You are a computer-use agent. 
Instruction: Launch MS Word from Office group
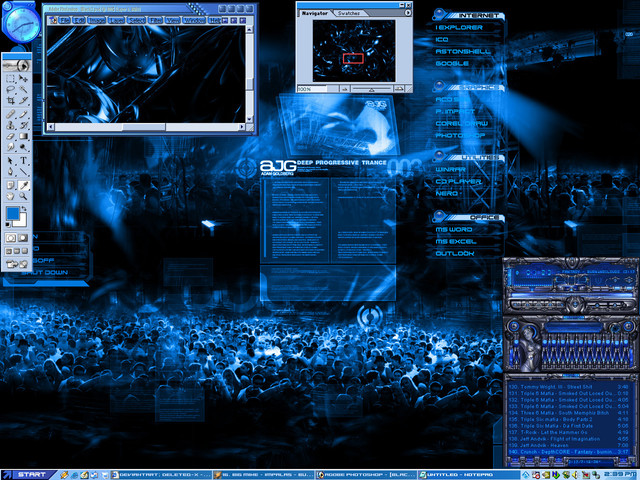click(x=454, y=229)
